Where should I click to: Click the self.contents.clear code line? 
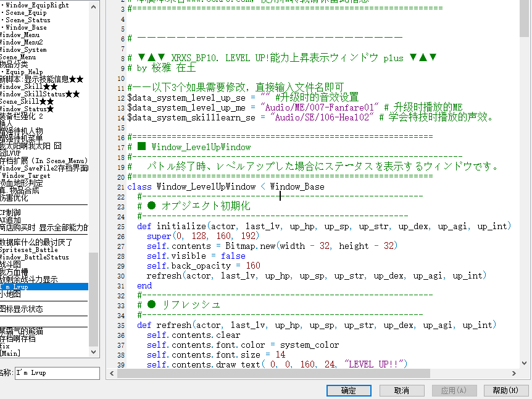pyautogui.click(x=193, y=335)
